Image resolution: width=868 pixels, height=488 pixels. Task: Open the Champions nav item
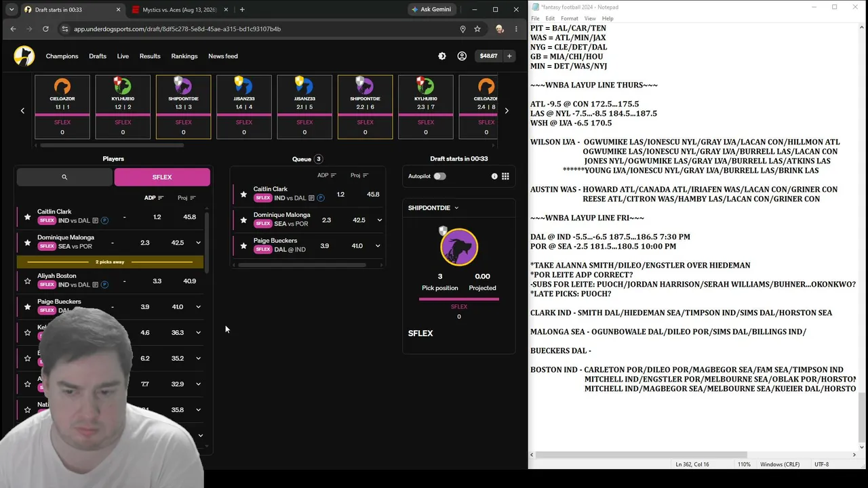[62, 56]
